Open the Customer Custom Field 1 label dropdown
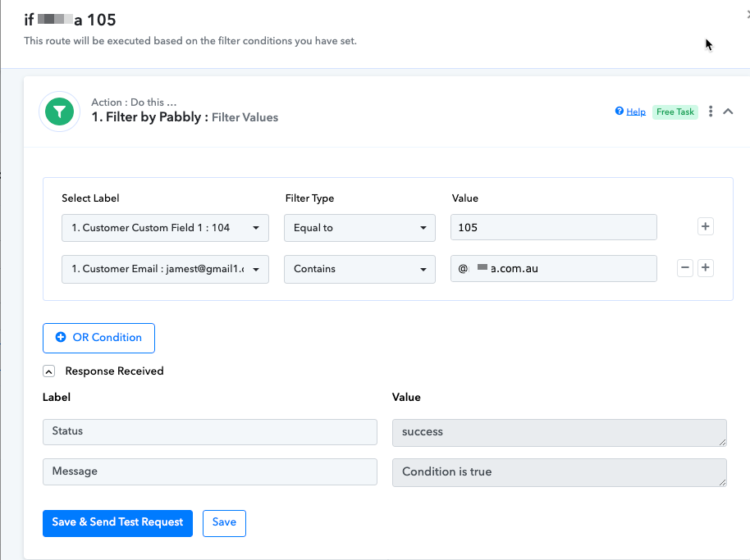The image size is (750, 560). [x=165, y=228]
